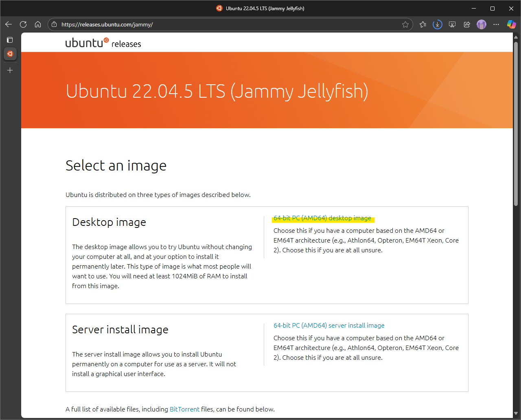Click the 'Select an image' heading
Image resolution: width=521 pixels, height=420 pixels.
click(x=116, y=166)
